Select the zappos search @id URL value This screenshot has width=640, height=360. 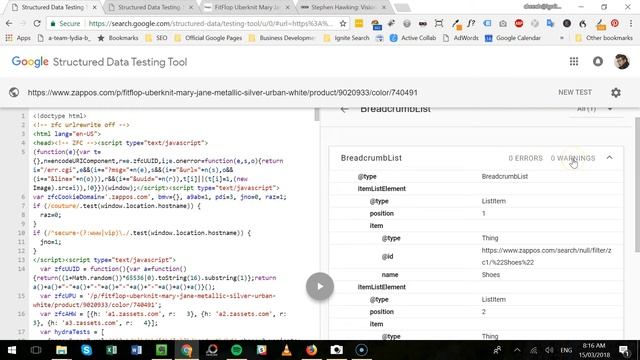click(547, 256)
